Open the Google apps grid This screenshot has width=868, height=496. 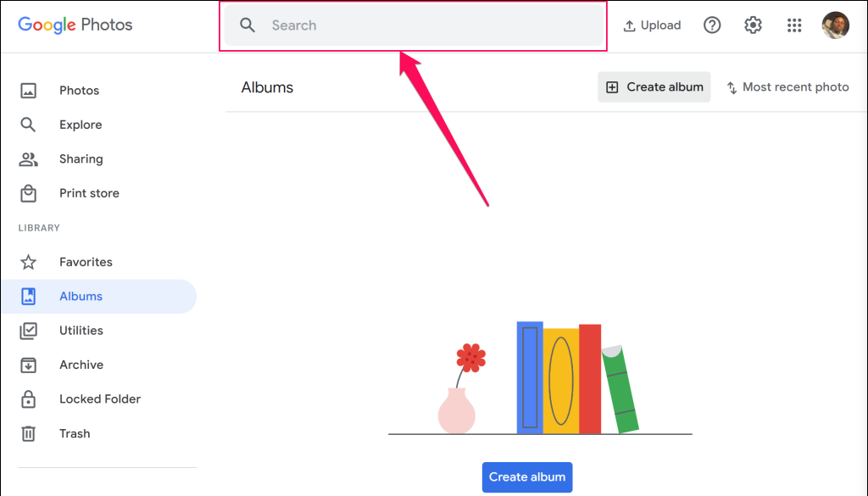tap(794, 25)
